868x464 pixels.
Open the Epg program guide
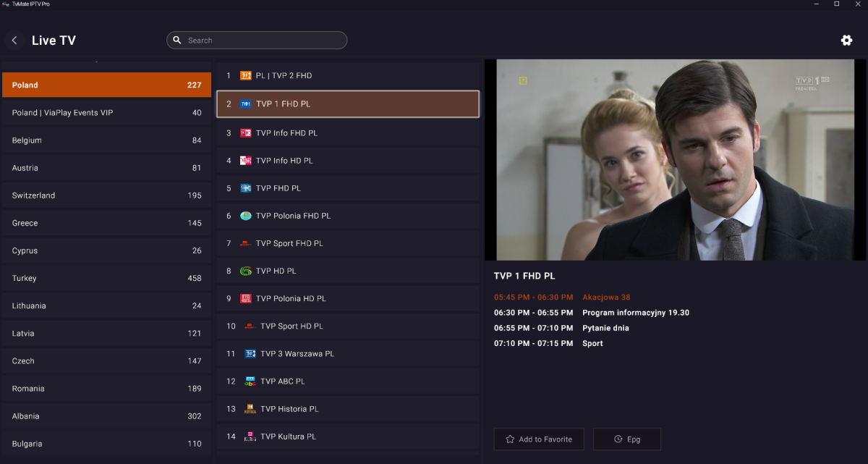tap(626, 439)
